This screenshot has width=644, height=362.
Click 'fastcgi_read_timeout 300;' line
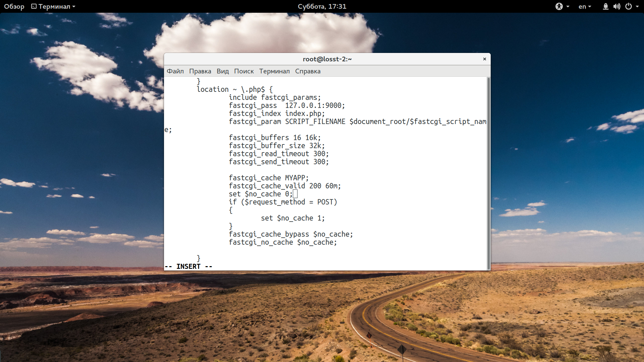coord(279,154)
